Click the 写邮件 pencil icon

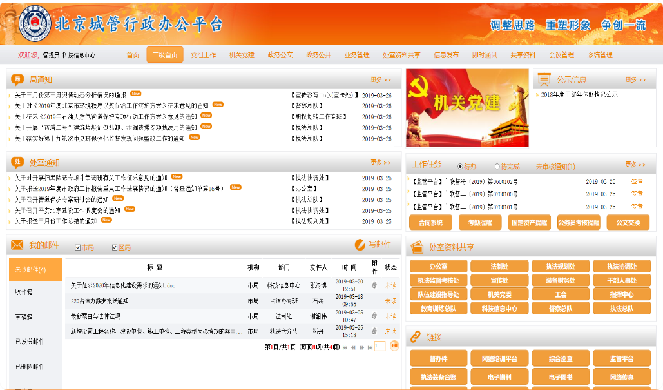pyautogui.click(x=360, y=244)
